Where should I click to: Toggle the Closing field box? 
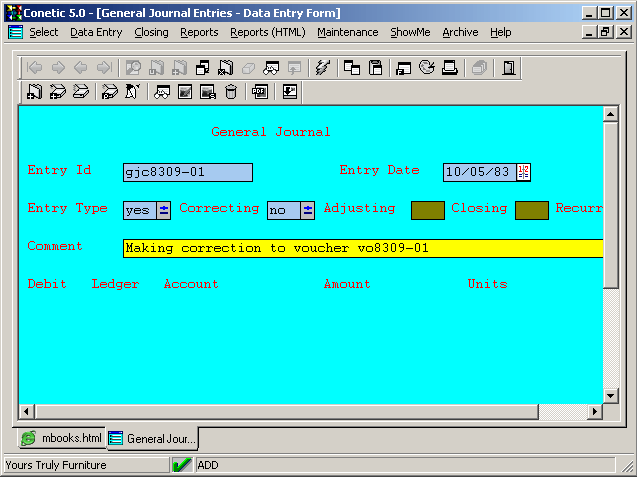tap(531, 210)
